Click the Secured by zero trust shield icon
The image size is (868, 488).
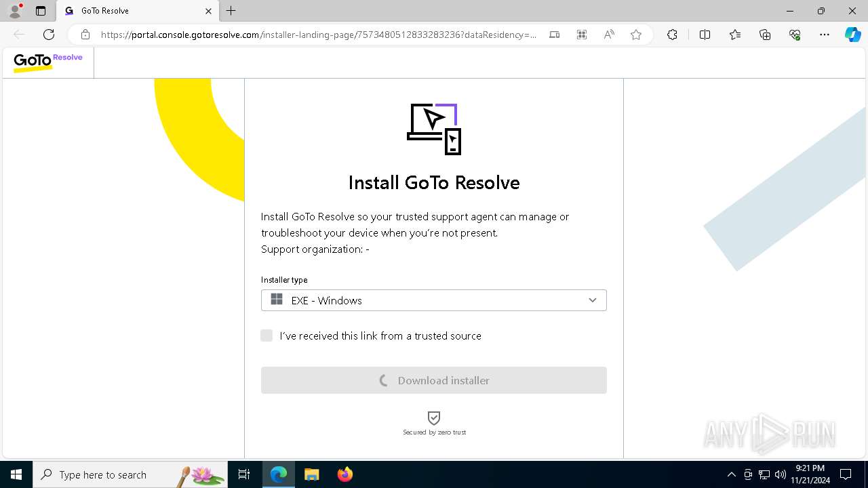click(x=434, y=418)
